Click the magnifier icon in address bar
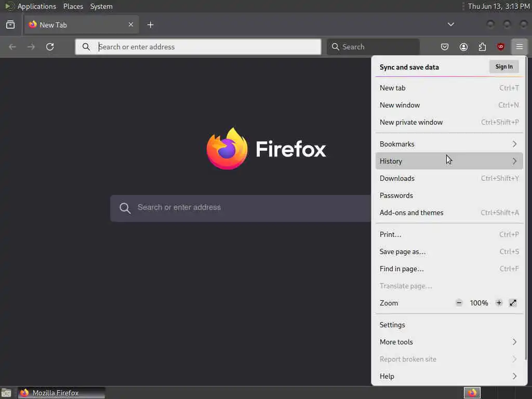This screenshot has width=532, height=399. (x=86, y=47)
